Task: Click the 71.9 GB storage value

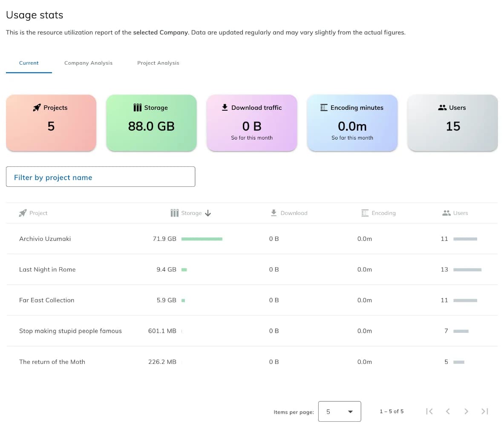Action: pos(164,239)
